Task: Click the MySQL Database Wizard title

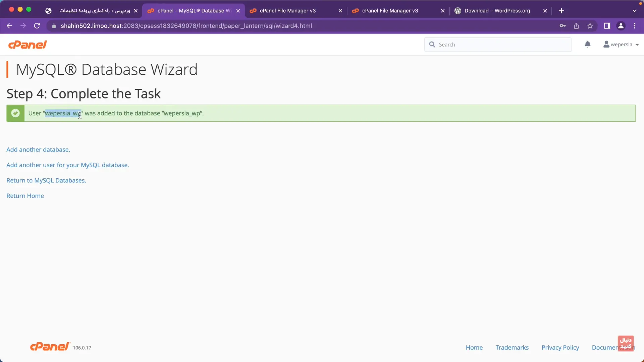Action: (x=107, y=69)
